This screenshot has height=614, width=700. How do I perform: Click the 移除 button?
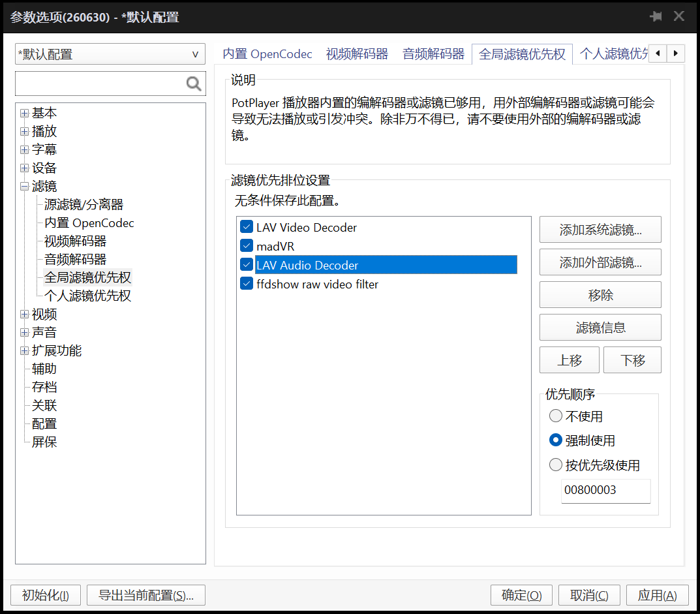point(600,295)
